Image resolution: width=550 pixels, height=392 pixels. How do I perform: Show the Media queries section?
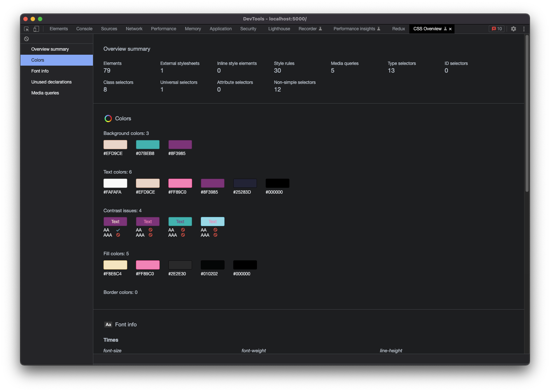pos(45,93)
